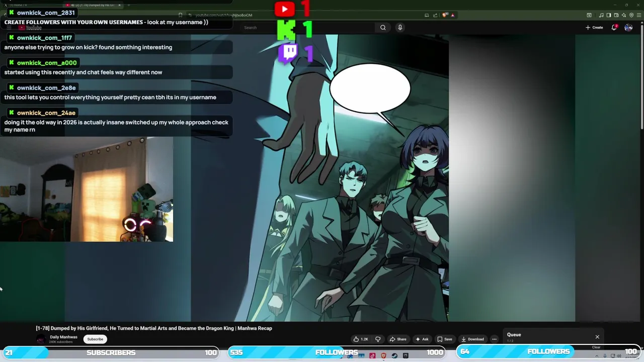Open the Brave VPN shield icon
The height and width of the screenshot is (362, 644).
[631, 15]
